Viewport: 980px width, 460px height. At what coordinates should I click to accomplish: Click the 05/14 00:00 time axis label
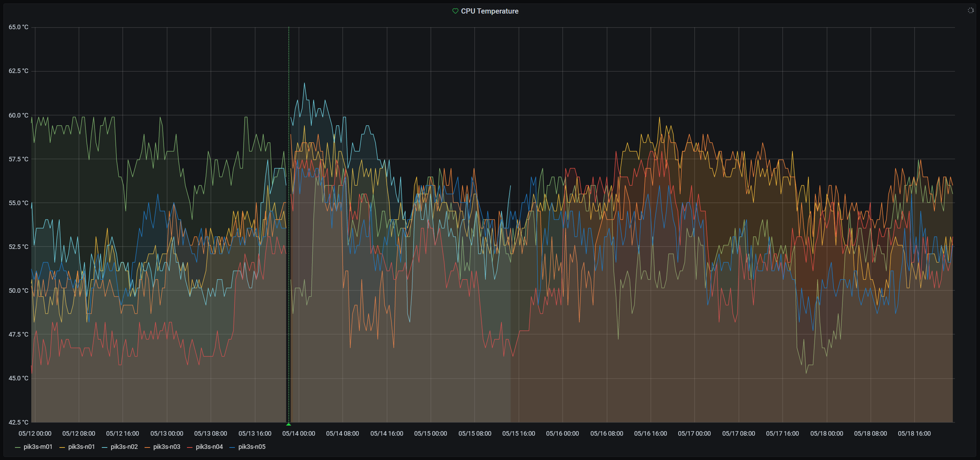[299, 433]
